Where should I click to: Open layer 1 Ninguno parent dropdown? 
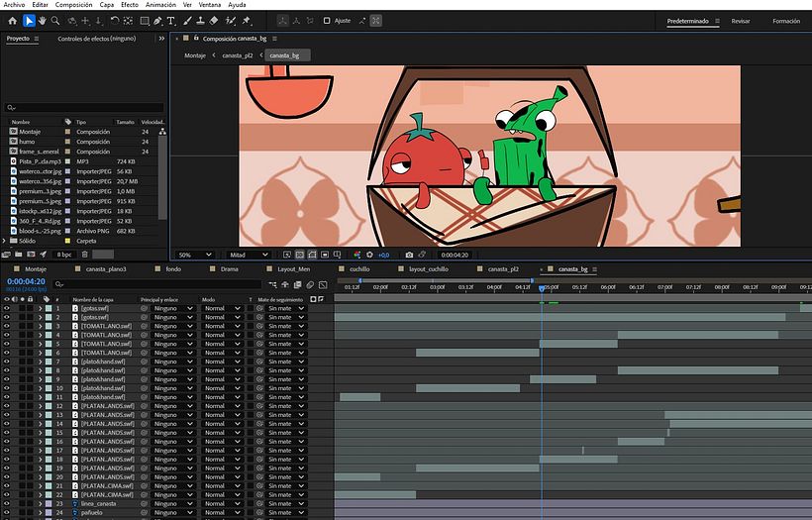pos(173,308)
